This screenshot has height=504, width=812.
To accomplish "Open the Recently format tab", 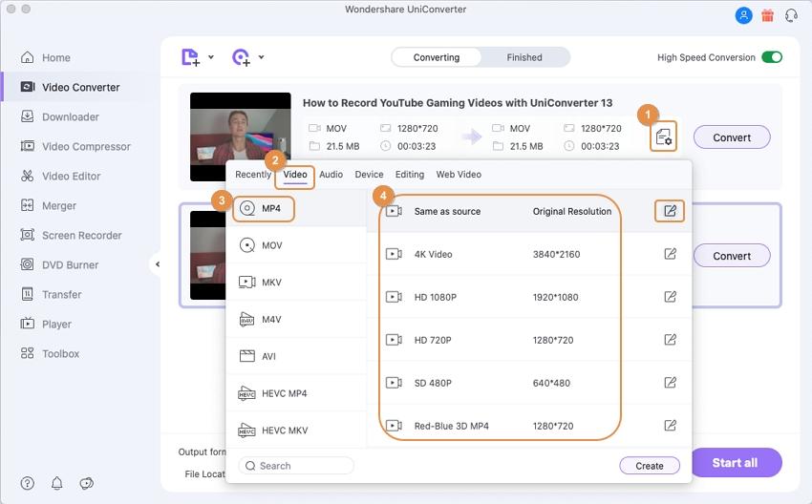I will (x=253, y=175).
